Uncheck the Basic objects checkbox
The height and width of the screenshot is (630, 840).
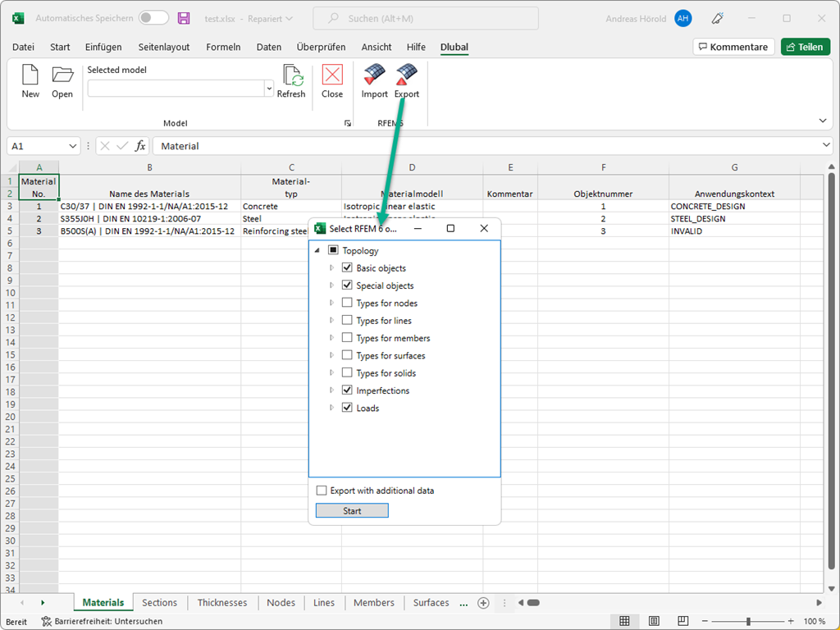pos(348,267)
